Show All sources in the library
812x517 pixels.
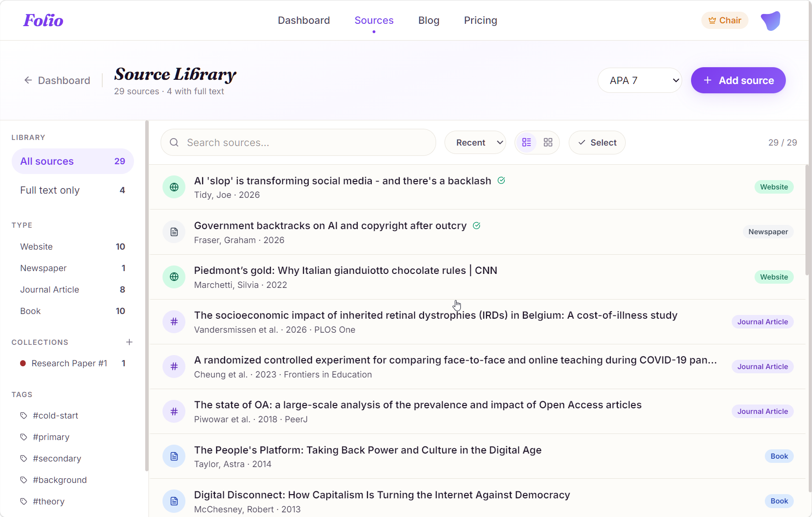(x=73, y=161)
